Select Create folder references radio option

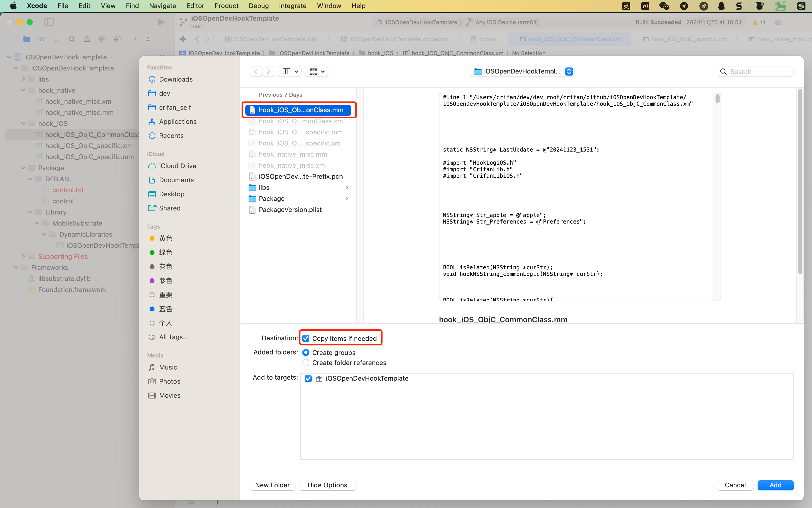(x=306, y=362)
